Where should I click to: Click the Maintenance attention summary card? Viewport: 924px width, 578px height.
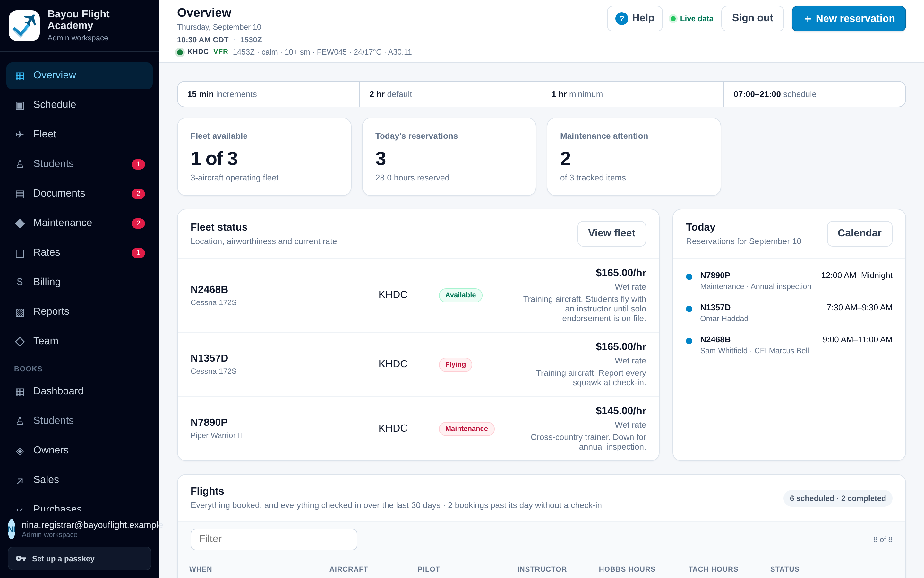coord(634,157)
